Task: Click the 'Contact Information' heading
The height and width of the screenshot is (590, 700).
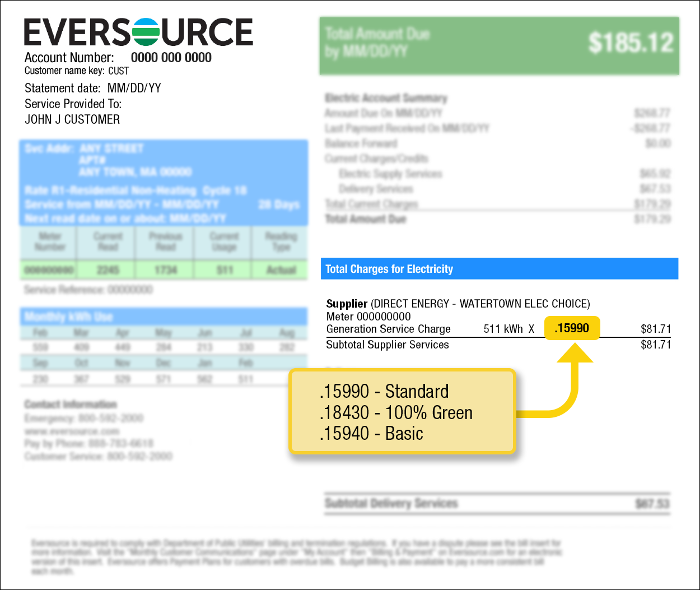Action: pos(71,404)
